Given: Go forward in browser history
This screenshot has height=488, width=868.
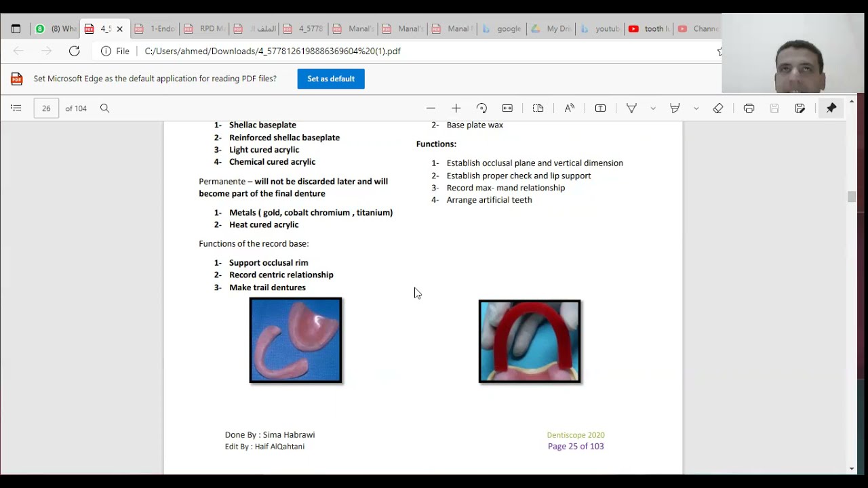Looking at the screenshot, I should click(x=46, y=51).
